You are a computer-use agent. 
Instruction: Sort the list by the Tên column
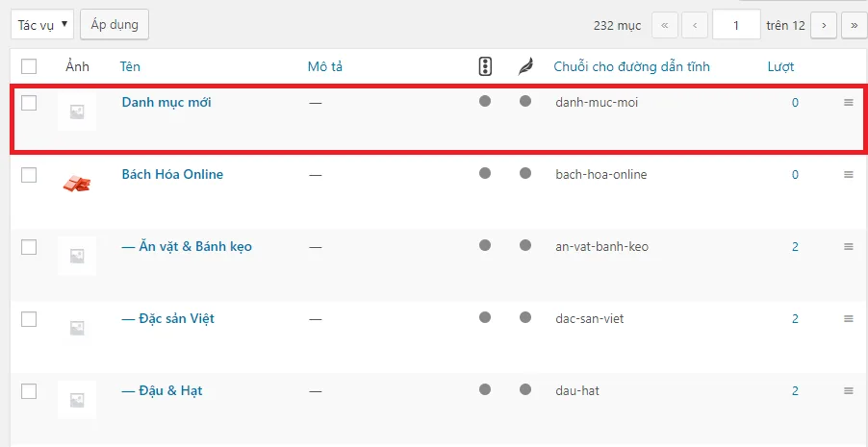130,67
